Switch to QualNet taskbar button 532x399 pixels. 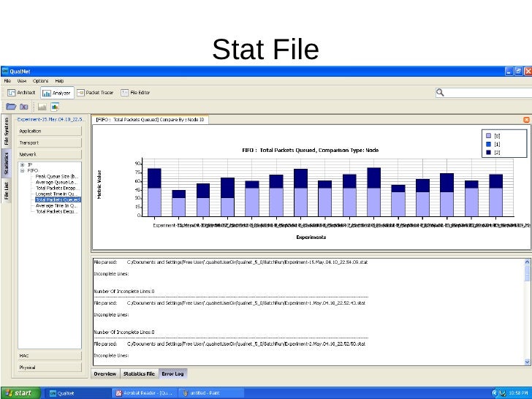click(77, 393)
